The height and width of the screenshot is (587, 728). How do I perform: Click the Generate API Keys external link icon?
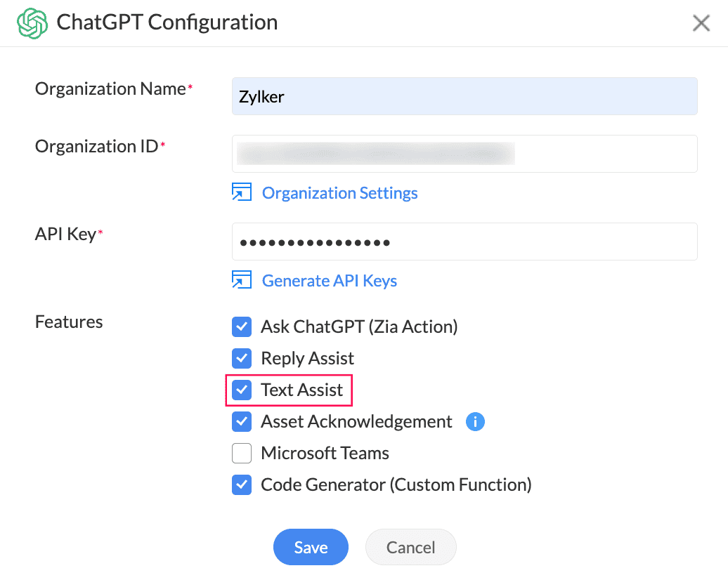point(242,280)
